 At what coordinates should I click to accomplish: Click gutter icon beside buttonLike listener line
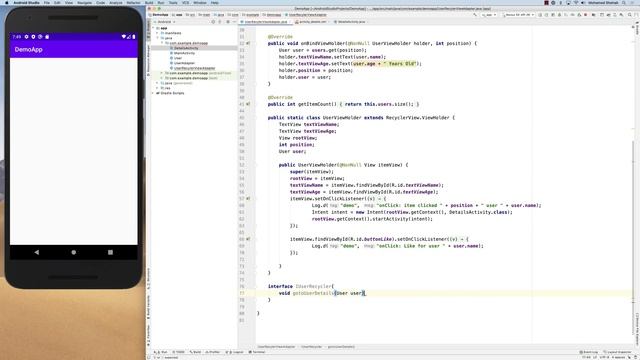coord(248,239)
